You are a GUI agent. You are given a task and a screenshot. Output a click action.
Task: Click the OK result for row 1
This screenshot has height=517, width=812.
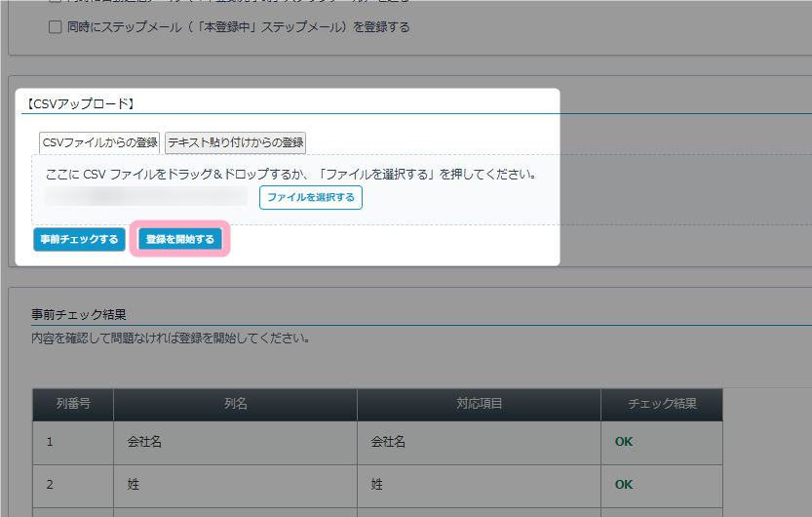tap(623, 442)
